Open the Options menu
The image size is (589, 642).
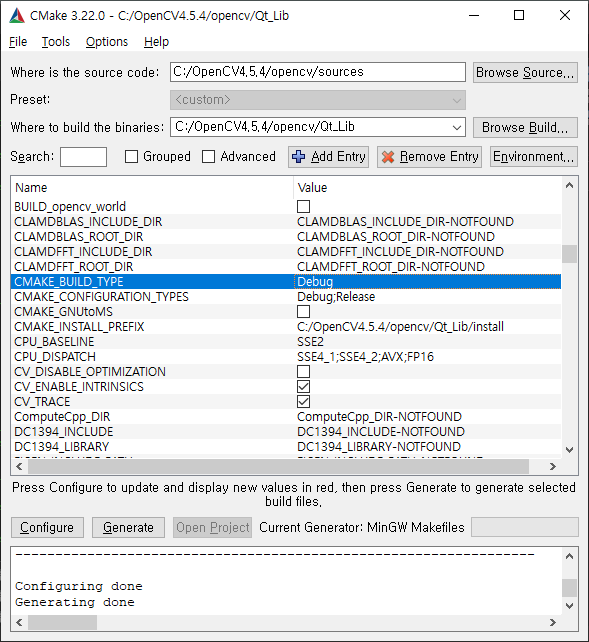pos(107,42)
